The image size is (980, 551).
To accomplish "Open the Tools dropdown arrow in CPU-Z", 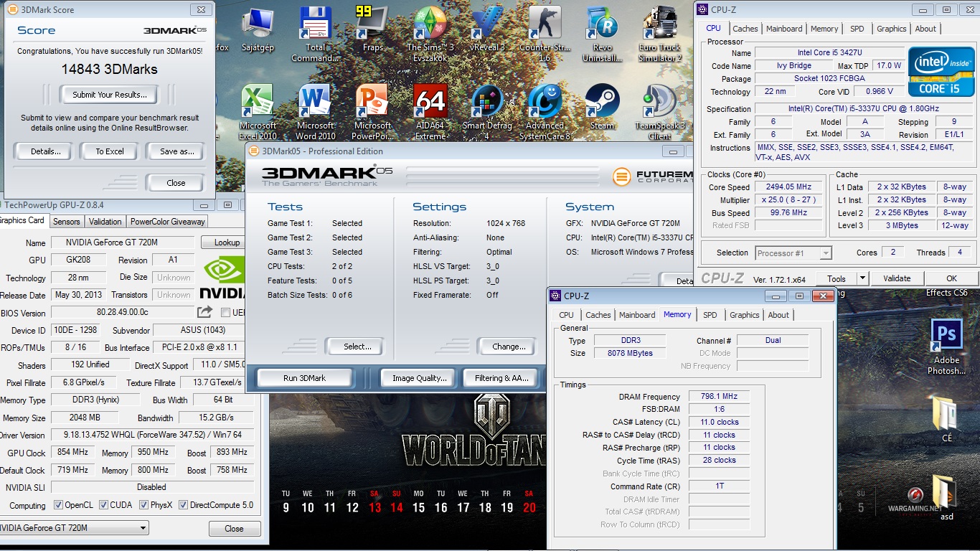I will tap(862, 278).
